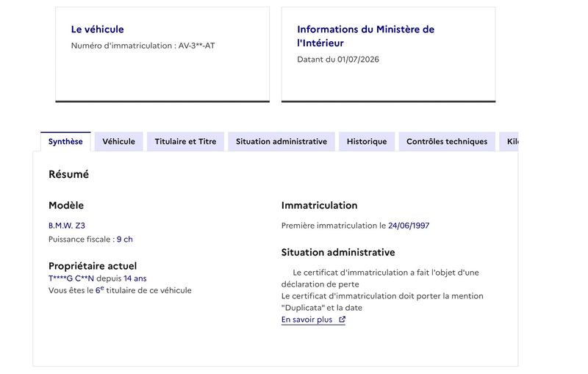Select the Situation administrative tab
The width and height of the screenshot is (588, 374).
[282, 142]
